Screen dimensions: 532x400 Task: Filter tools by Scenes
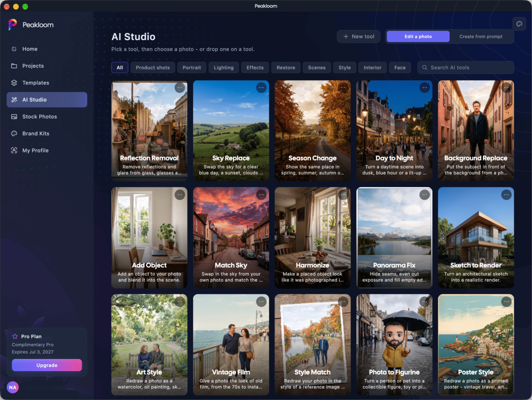click(317, 68)
